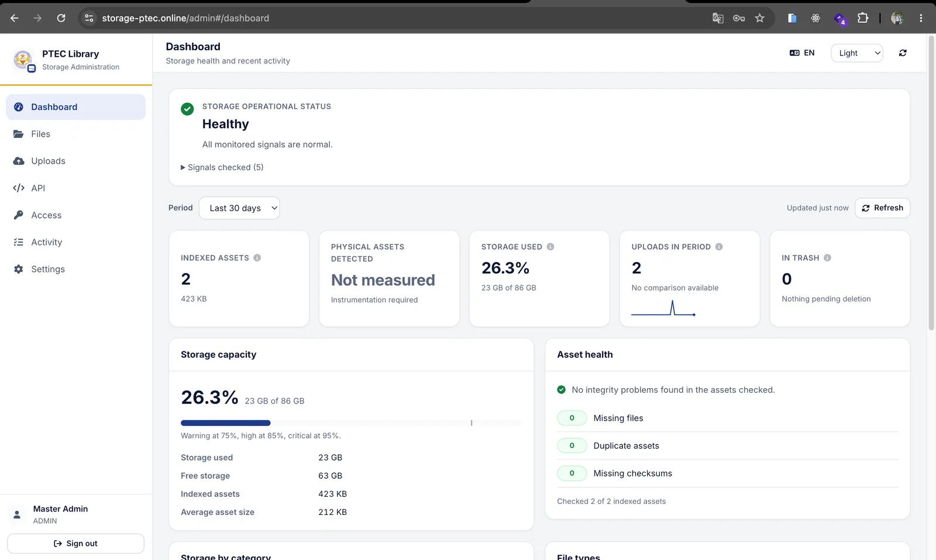Image resolution: width=936 pixels, height=560 pixels.
Task: Click Missing checksums row
Action: (x=728, y=473)
